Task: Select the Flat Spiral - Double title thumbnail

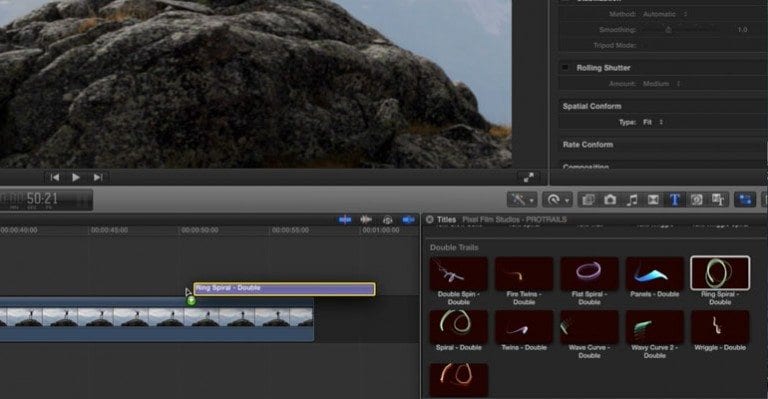Action: tap(589, 273)
